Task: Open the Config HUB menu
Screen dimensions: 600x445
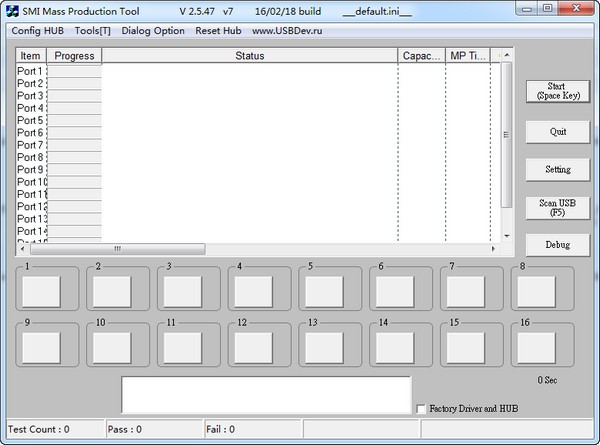Action: pyautogui.click(x=38, y=30)
